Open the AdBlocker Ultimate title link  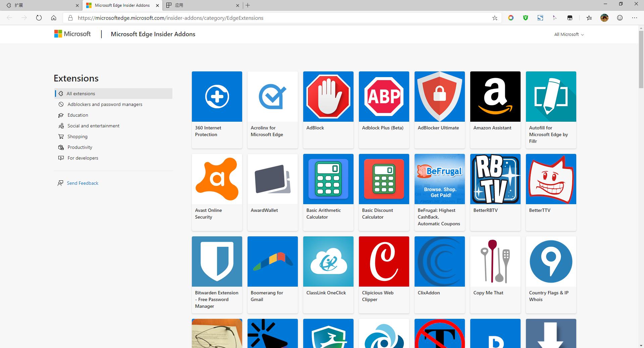point(438,128)
